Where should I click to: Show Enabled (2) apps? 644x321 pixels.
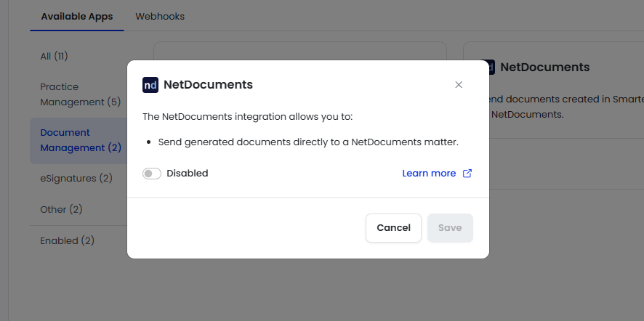pyautogui.click(x=67, y=240)
